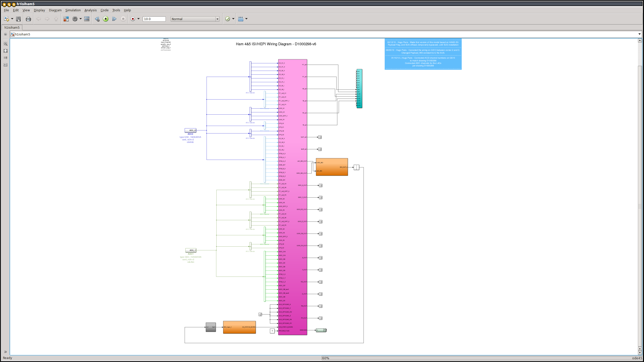Expand the Build Model dropdown arrow
The height and width of the screenshot is (362, 644).
(x=246, y=19)
